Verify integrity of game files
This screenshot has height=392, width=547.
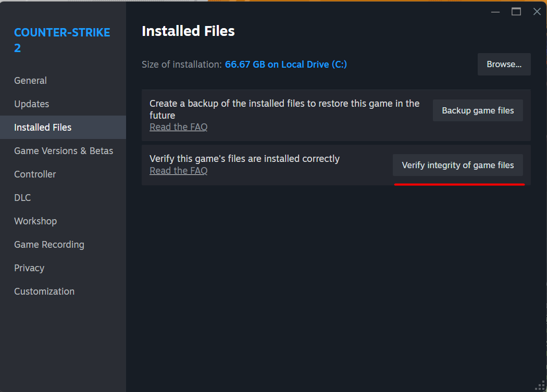click(x=458, y=165)
